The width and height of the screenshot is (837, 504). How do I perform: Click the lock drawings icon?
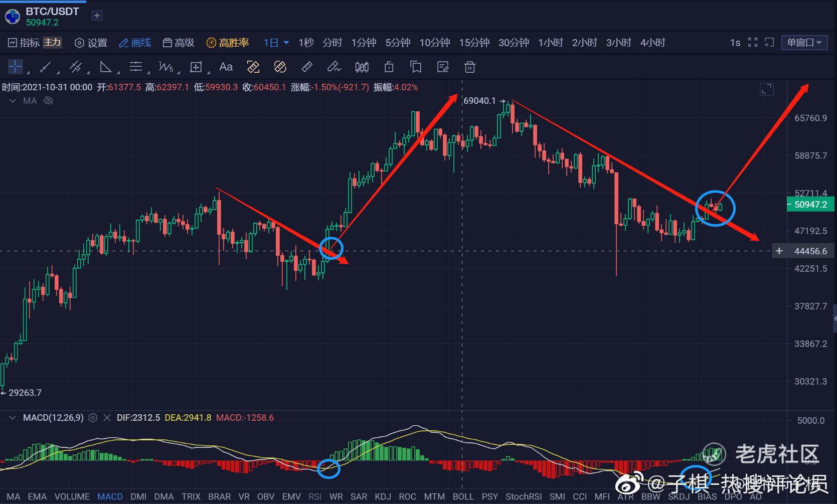point(389,67)
